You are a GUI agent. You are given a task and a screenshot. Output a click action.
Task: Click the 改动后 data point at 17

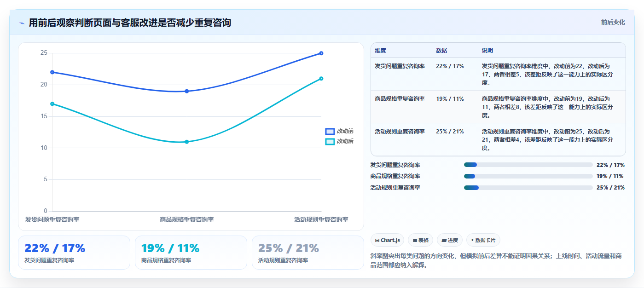(52, 104)
